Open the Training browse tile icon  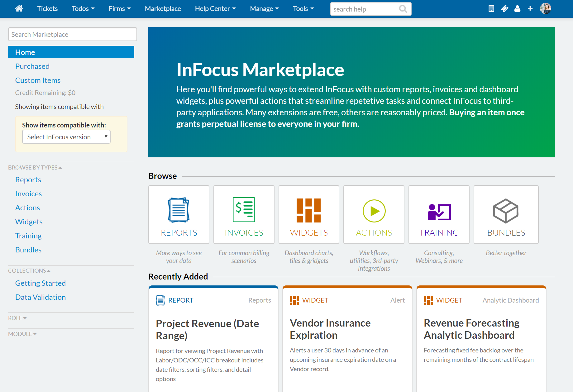(439, 212)
